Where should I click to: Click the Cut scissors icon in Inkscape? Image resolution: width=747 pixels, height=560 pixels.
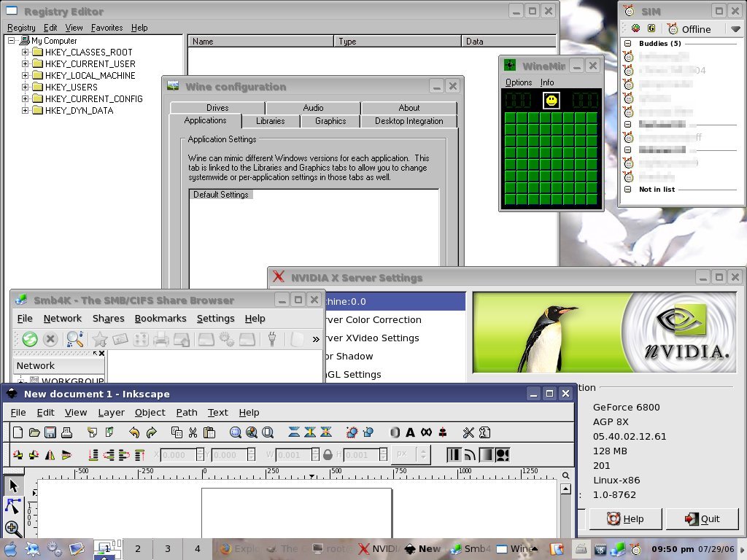(x=193, y=432)
